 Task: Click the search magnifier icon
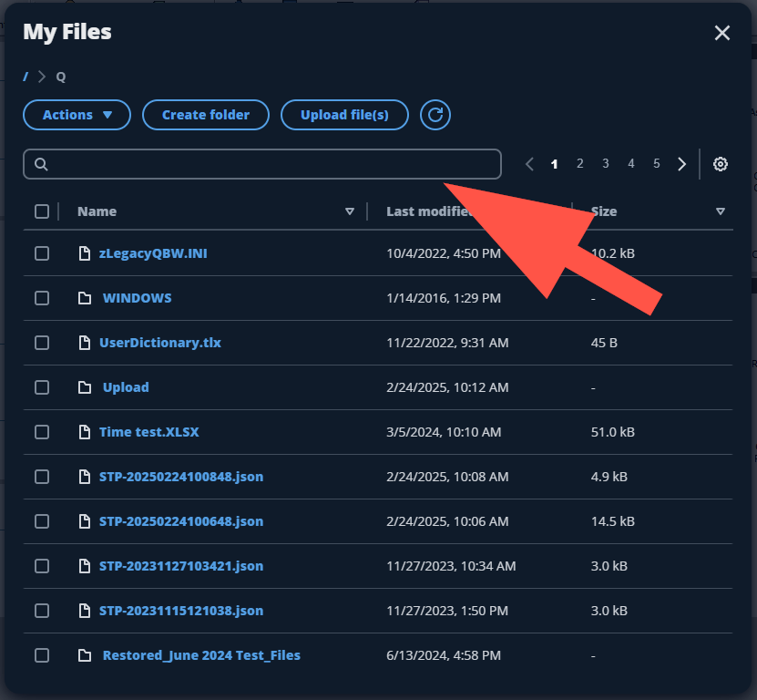pos(41,164)
